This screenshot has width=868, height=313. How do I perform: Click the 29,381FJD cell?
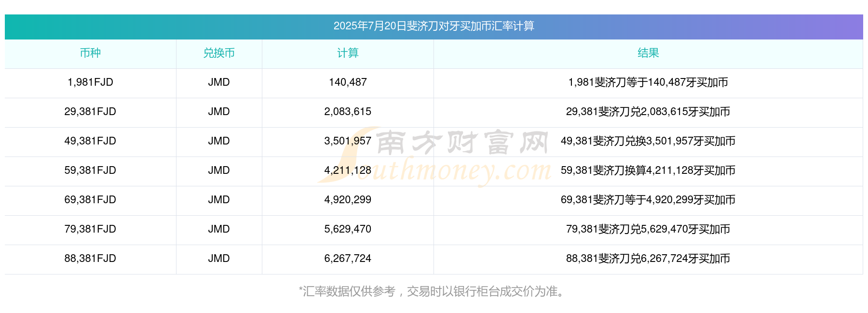click(90, 112)
